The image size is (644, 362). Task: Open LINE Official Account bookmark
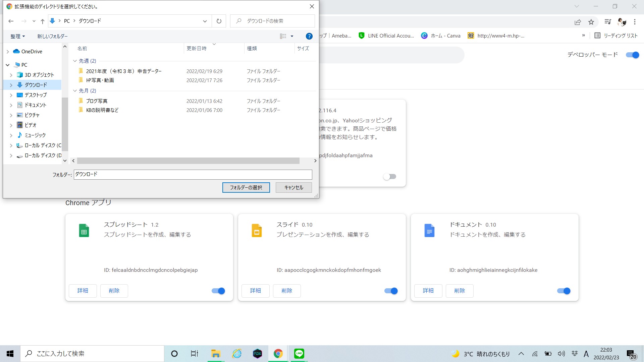(x=386, y=36)
